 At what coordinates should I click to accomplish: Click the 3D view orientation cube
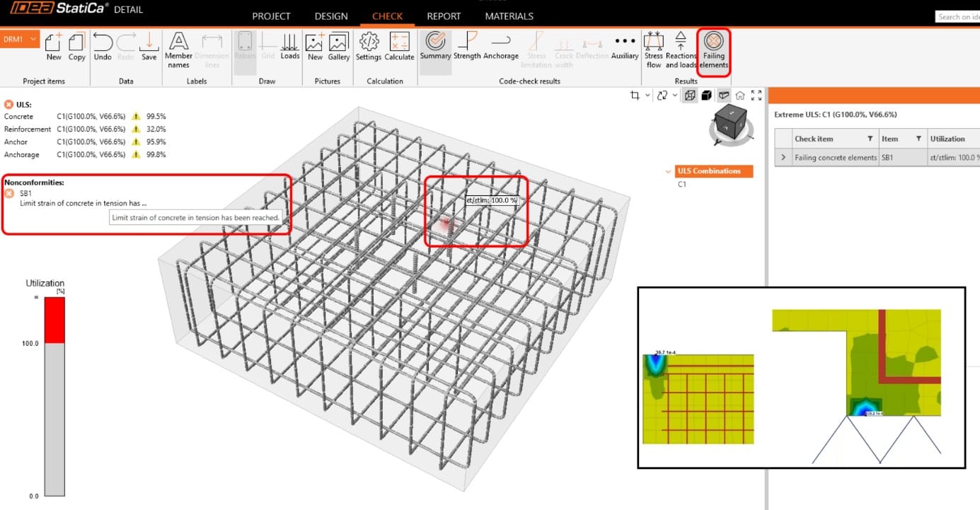click(728, 122)
